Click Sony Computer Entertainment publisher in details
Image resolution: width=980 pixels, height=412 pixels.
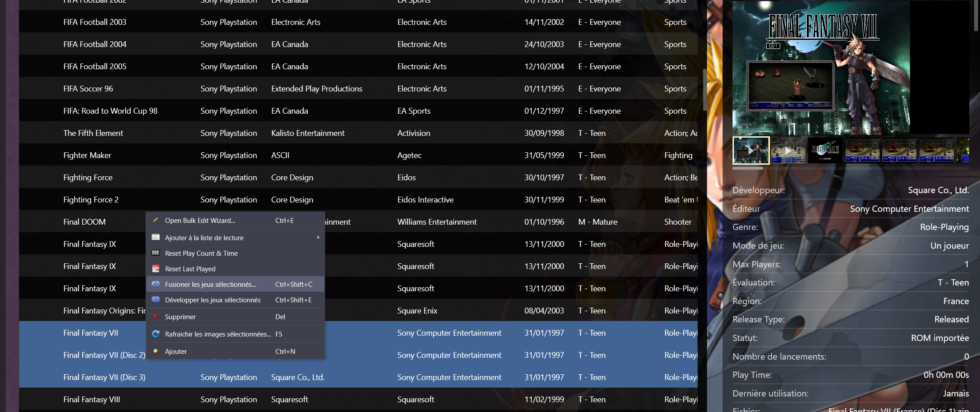[x=909, y=209]
